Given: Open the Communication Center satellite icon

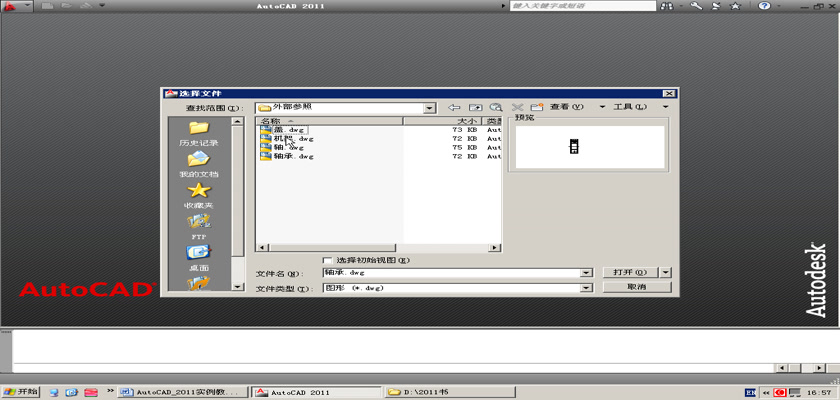Looking at the screenshot, I should 716,6.
